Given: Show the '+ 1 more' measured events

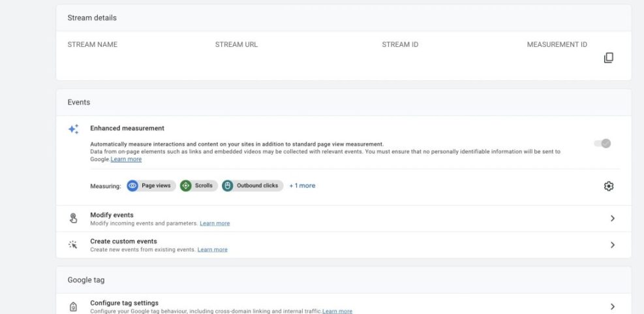Looking at the screenshot, I should point(302,186).
